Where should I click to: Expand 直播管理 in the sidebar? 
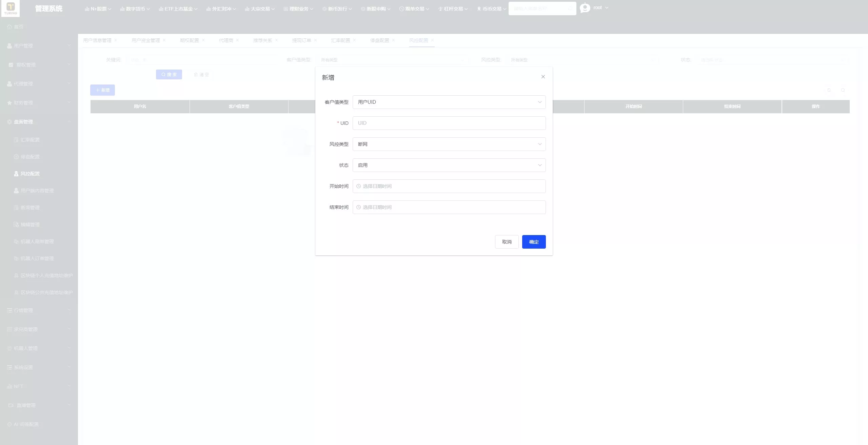click(39, 405)
